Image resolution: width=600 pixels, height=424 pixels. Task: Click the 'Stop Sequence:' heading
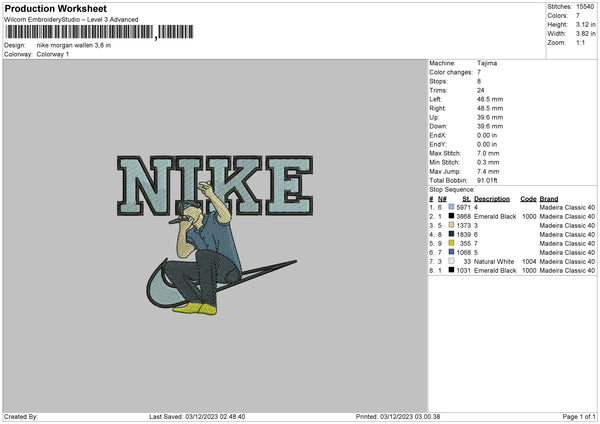452,189
